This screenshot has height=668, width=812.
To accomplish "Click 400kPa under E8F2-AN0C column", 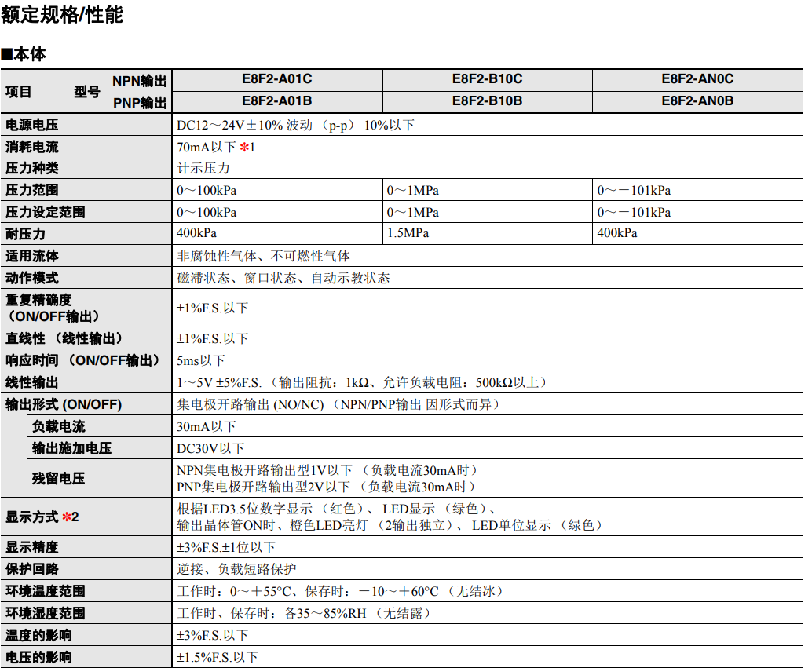I will (617, 233).
